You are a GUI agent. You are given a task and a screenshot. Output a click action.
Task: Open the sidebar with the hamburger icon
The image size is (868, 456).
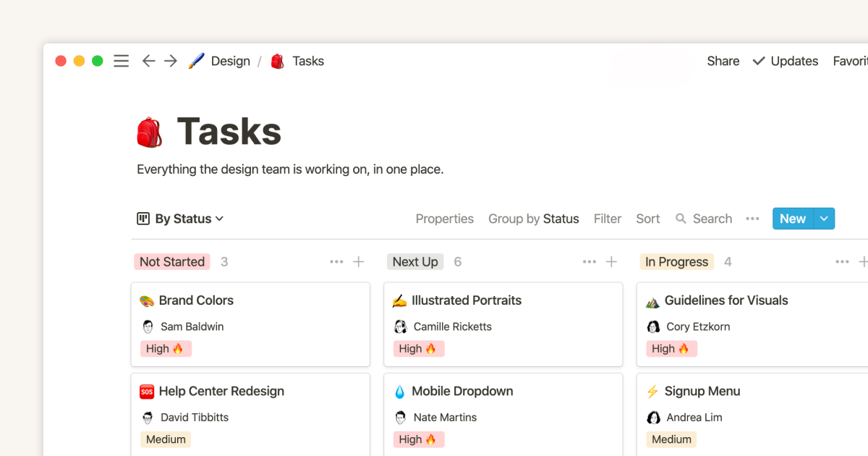click(x=121, y=61)
